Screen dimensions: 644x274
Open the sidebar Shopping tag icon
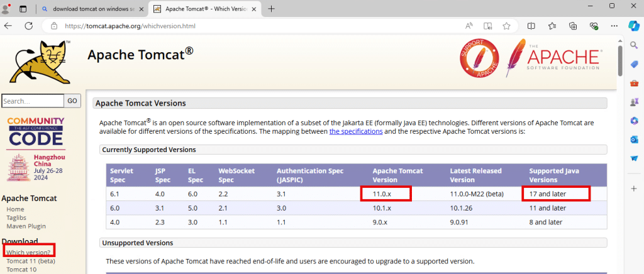634,64
